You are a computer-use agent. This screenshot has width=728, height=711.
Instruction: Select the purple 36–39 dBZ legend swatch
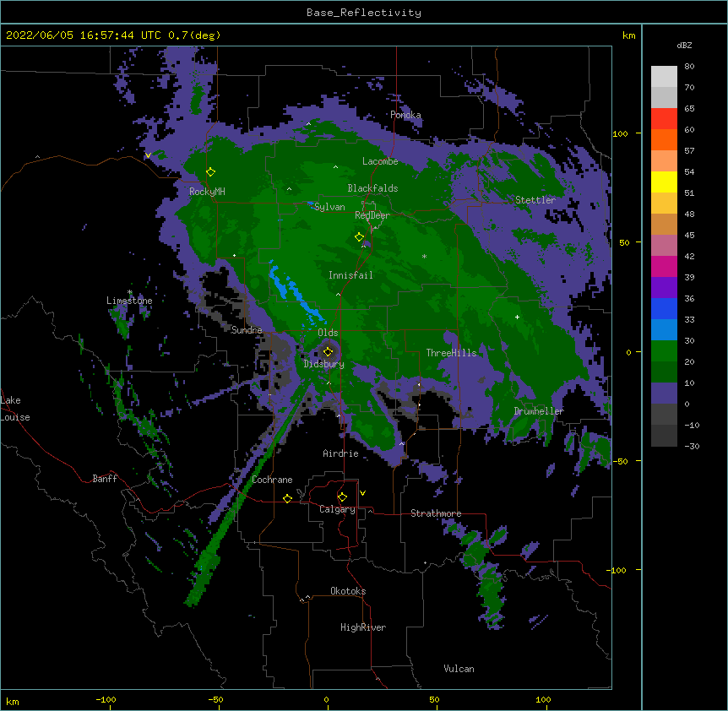664,288
